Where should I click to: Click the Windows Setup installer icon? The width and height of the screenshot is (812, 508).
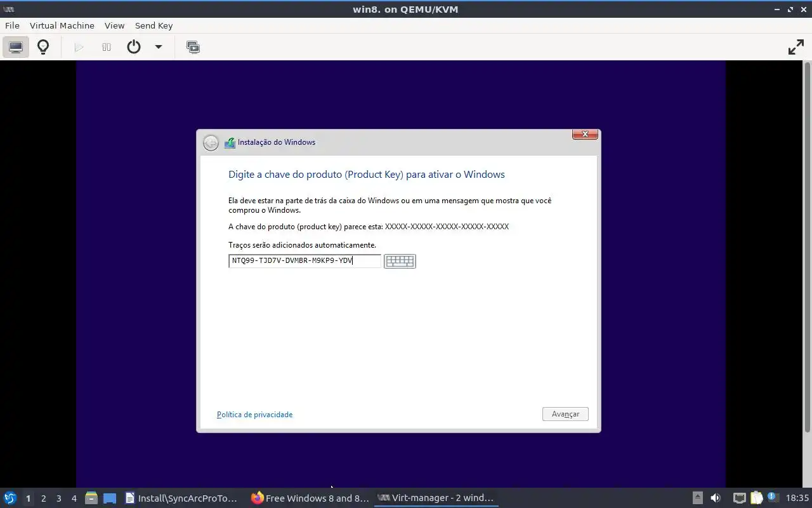coord(230,143)
